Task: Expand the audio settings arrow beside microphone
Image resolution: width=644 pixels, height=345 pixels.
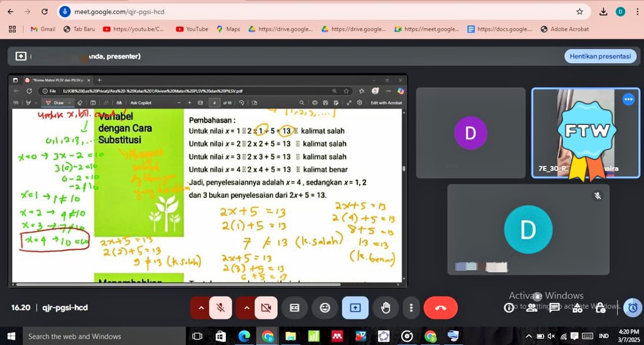Action: pos(201,308)
